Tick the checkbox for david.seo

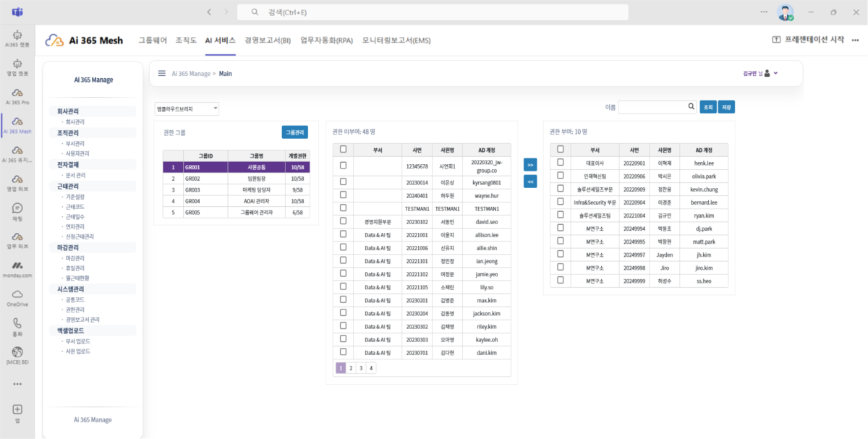tap(343, 221)
